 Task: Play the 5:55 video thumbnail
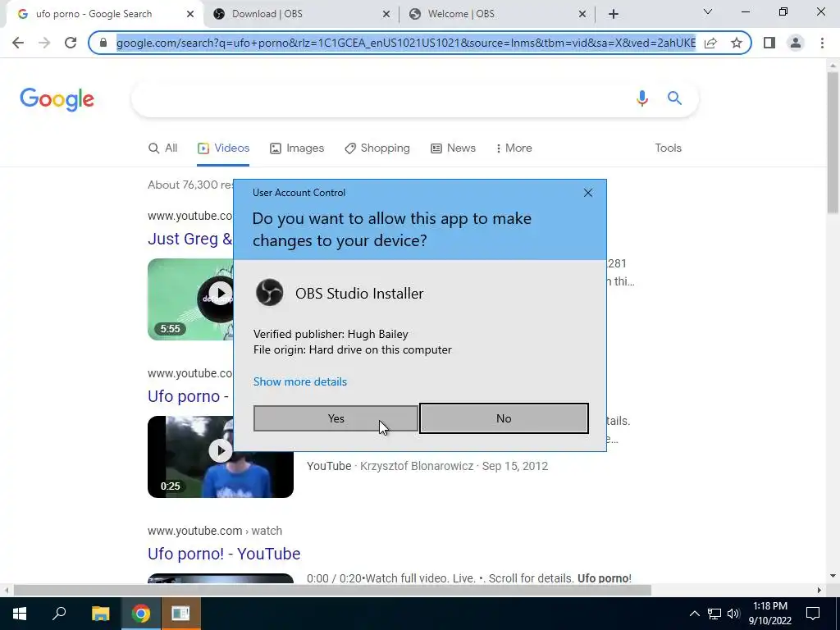click(190, 299)
